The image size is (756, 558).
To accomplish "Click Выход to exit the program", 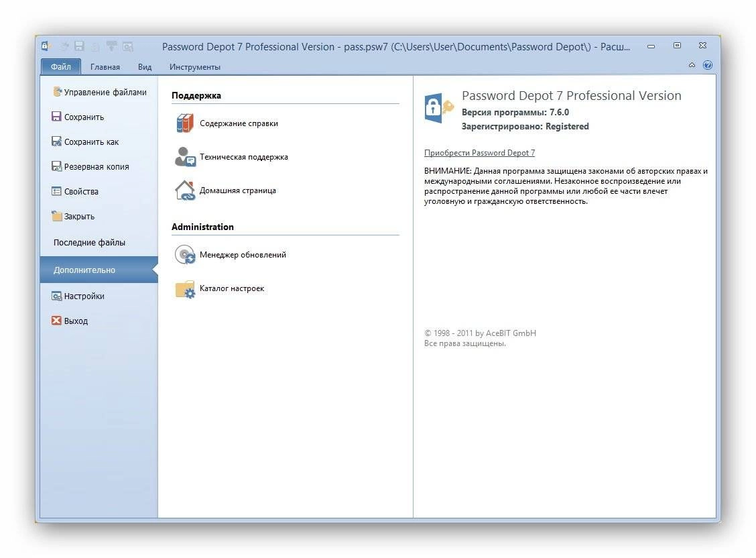I will (x=70, y=321).
